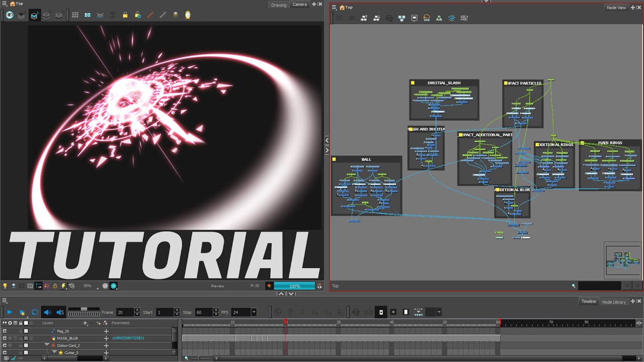Click timeline zoom slider
The height and width of the screenshot is (362, 644).
pos(202,358)
